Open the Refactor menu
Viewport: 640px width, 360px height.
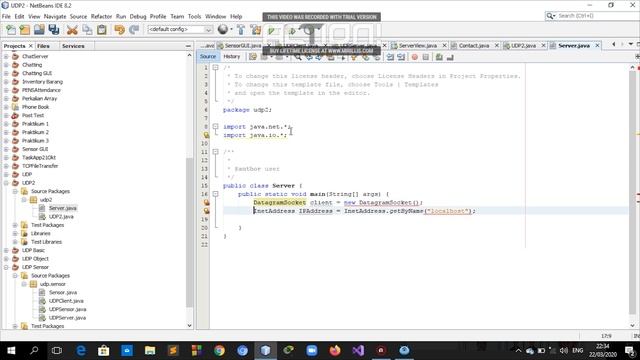(x=101, y=16)
